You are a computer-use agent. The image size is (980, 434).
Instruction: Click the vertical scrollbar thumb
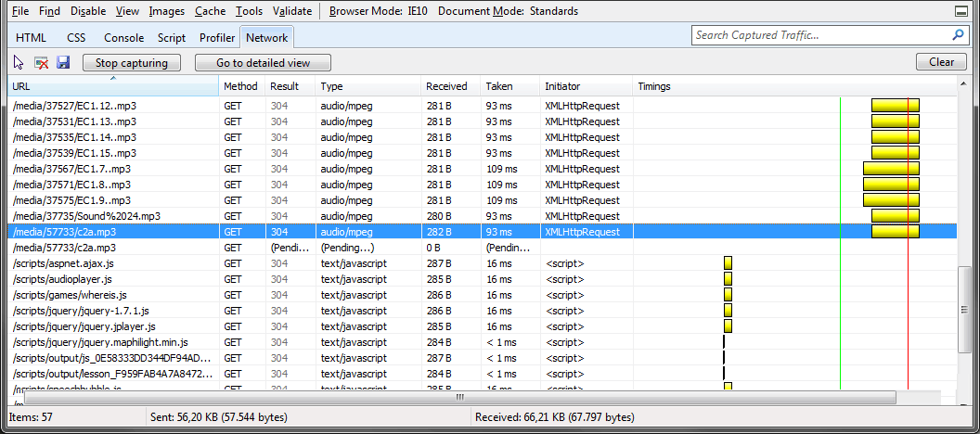(965, 311)
